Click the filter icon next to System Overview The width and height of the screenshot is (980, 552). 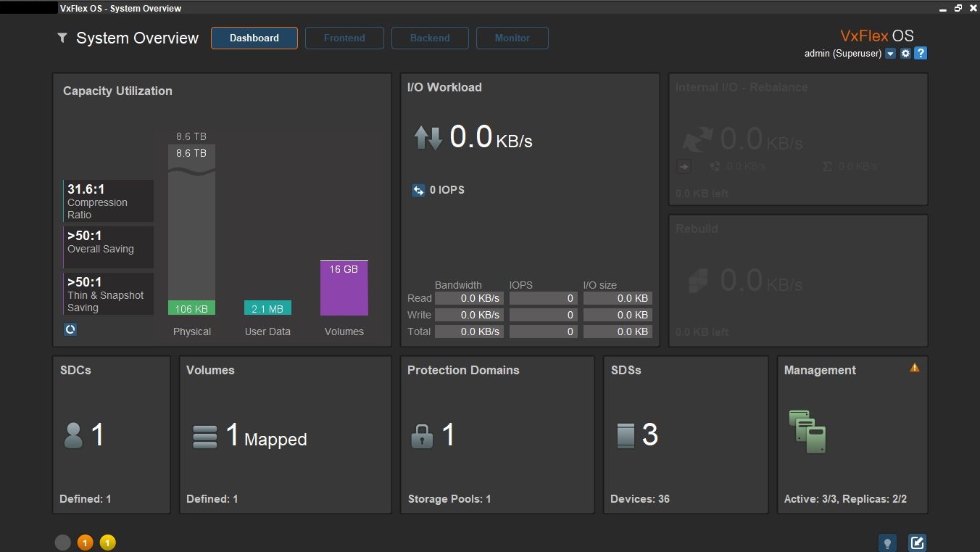62,38
